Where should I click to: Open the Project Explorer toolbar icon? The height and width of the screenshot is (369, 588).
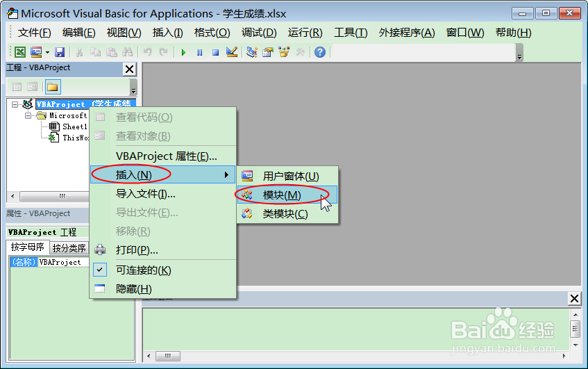pos(251,52)
